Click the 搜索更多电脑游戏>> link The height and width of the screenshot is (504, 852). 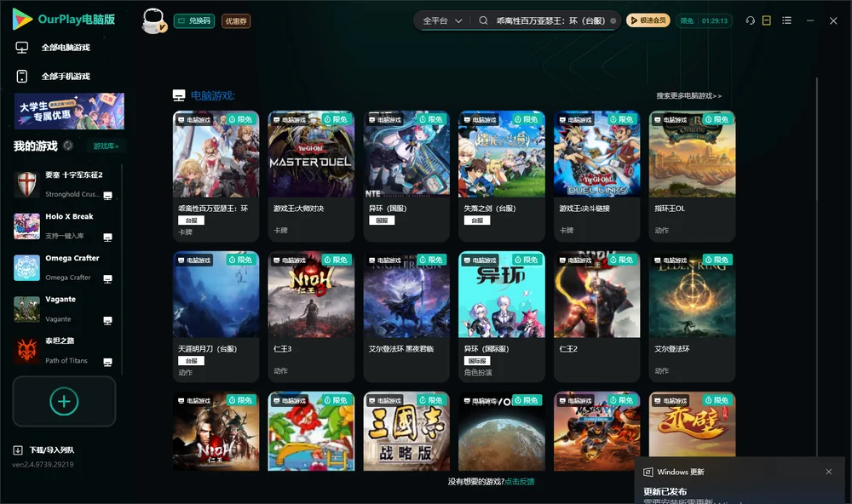[688, 96]
